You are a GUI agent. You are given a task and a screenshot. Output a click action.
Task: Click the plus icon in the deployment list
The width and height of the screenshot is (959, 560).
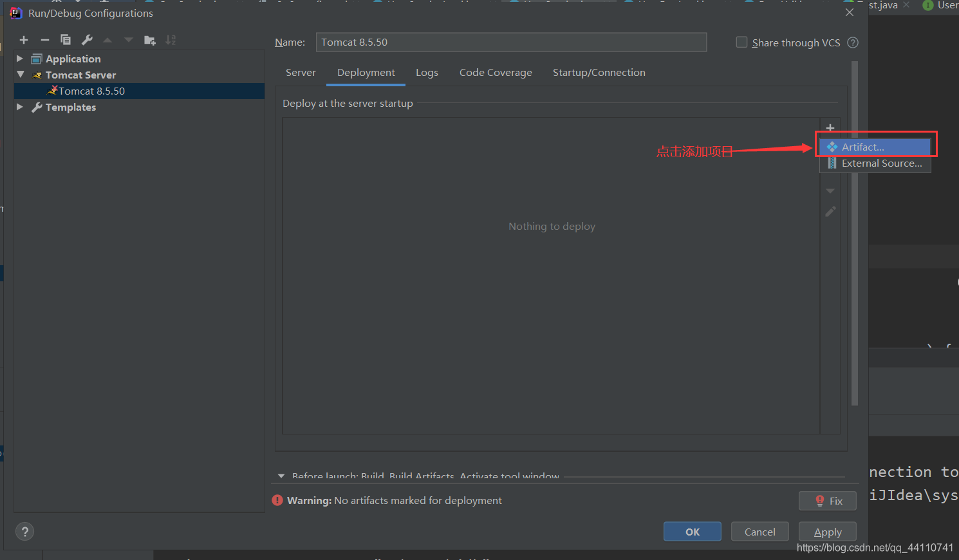[x=830, y=127]
